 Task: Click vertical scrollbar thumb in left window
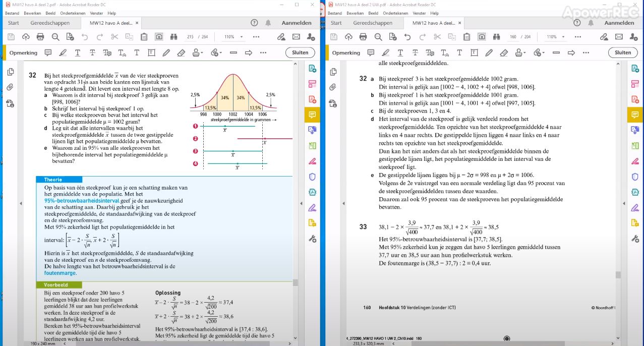click(296, 282)
